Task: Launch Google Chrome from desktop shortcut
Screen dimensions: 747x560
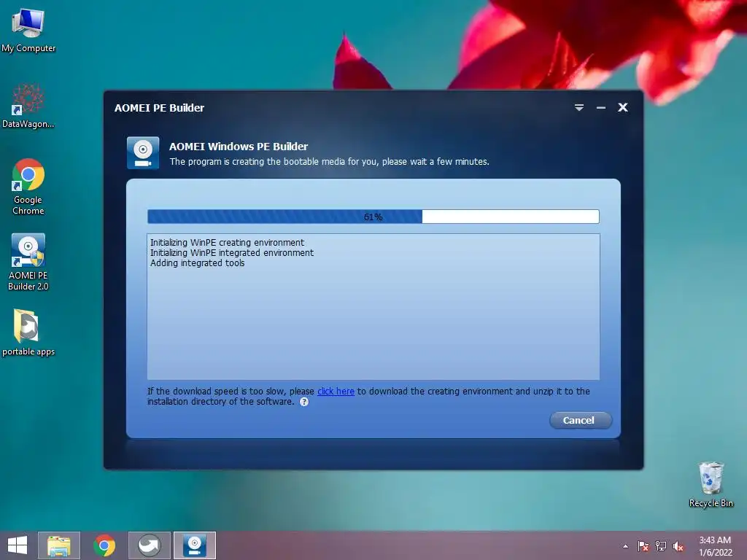Action: 28,187
